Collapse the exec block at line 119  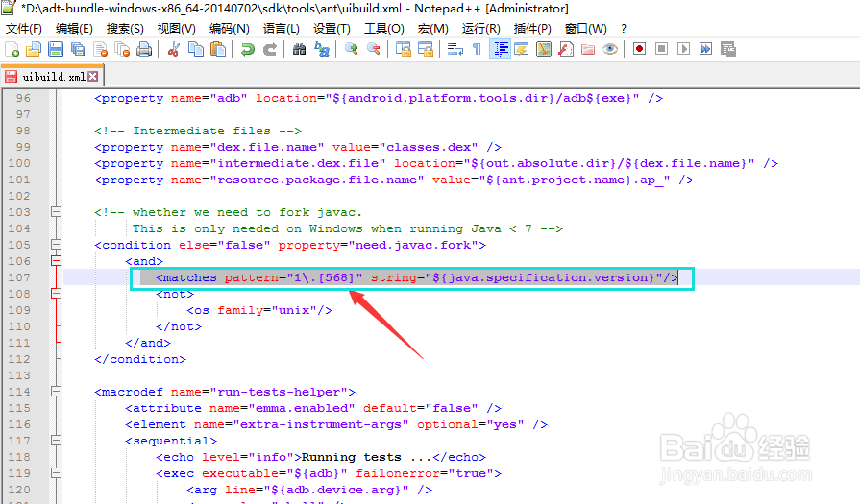pyautogui.click(x=56, y=472)
